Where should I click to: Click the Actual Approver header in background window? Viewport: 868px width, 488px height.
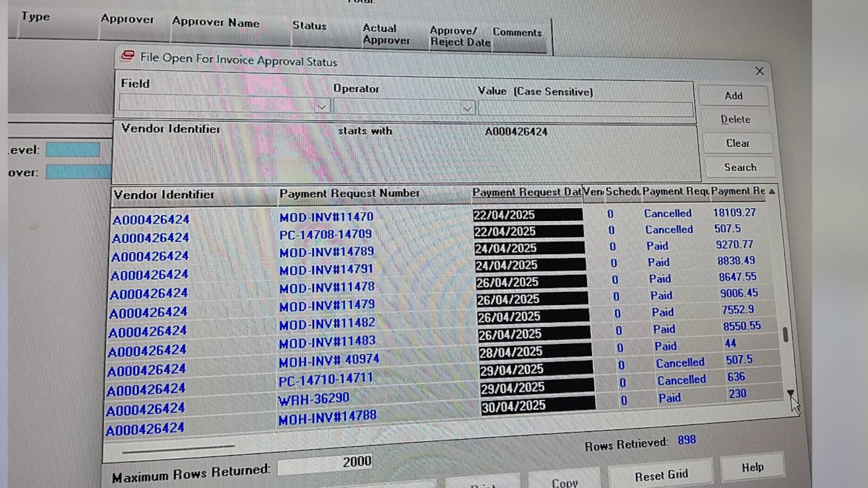click(386, 34)
